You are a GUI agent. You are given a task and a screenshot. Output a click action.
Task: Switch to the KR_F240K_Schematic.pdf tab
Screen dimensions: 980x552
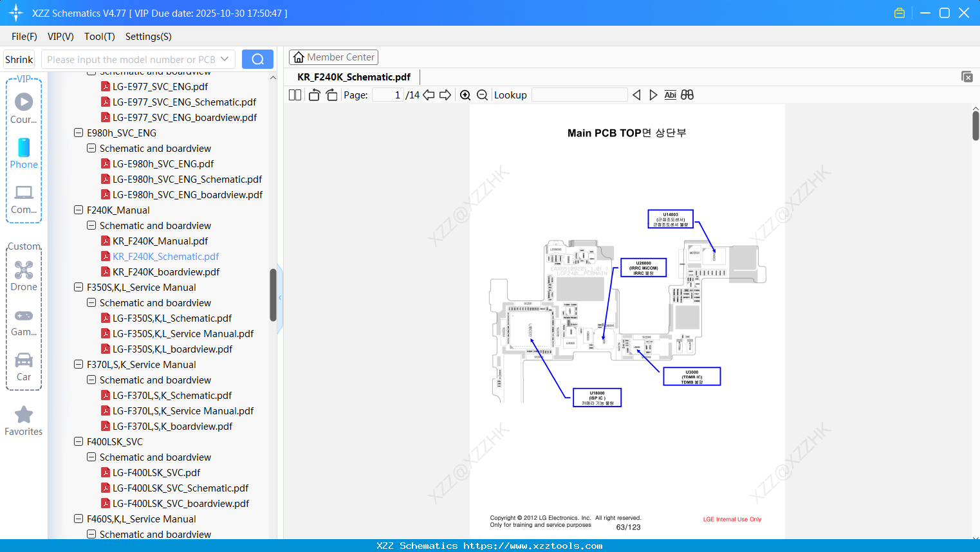click(x=353, y=77)
